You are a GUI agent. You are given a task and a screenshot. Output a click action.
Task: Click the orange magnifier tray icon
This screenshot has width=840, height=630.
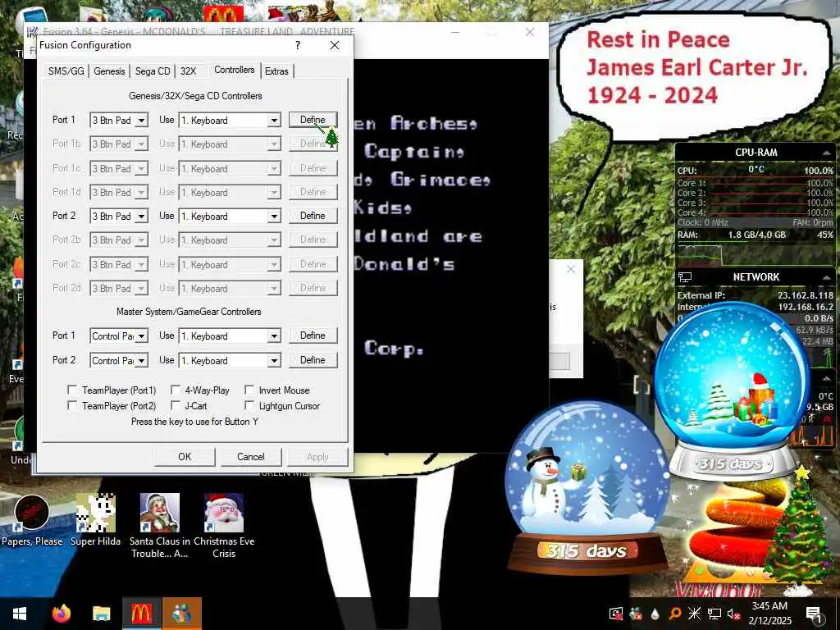point(675,614)
